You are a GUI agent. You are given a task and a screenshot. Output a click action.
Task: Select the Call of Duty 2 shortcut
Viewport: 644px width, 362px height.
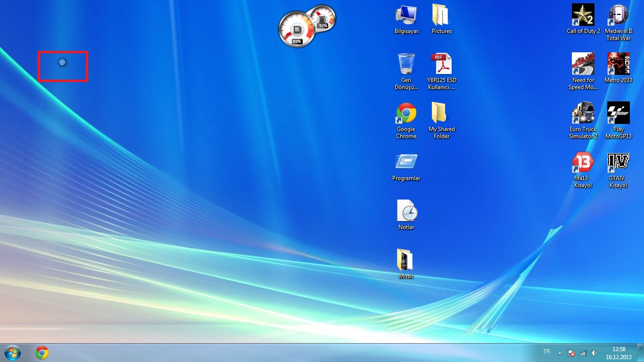pyautogui.click(x=583, y=19)
